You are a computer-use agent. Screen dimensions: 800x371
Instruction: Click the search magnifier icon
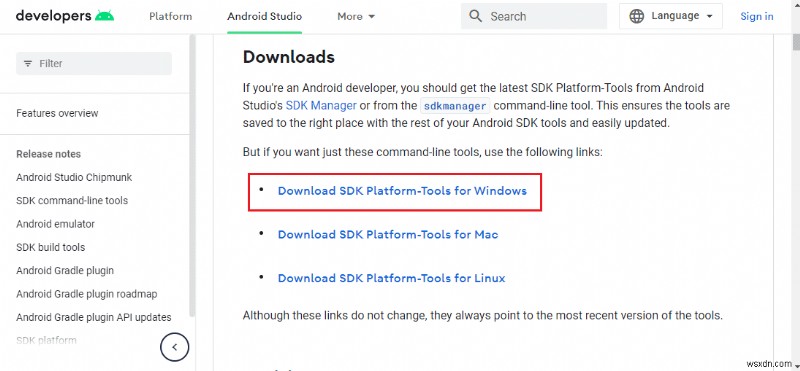(475, 16)
